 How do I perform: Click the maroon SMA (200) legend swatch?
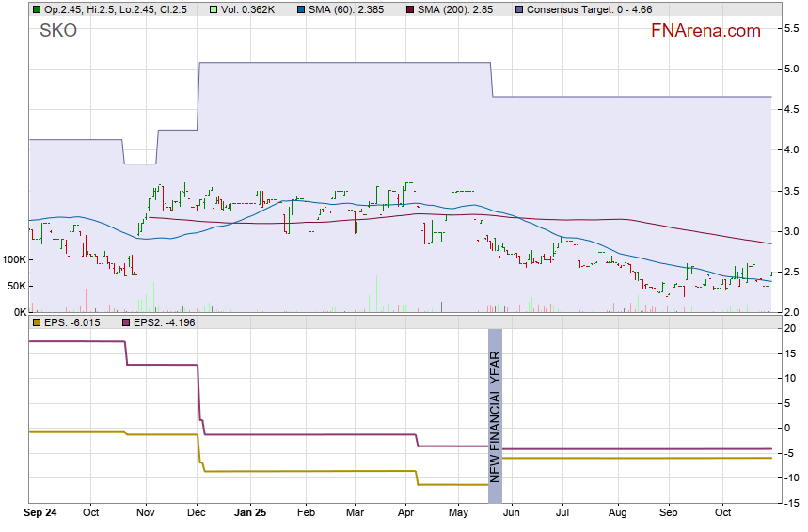coord(409,9)
